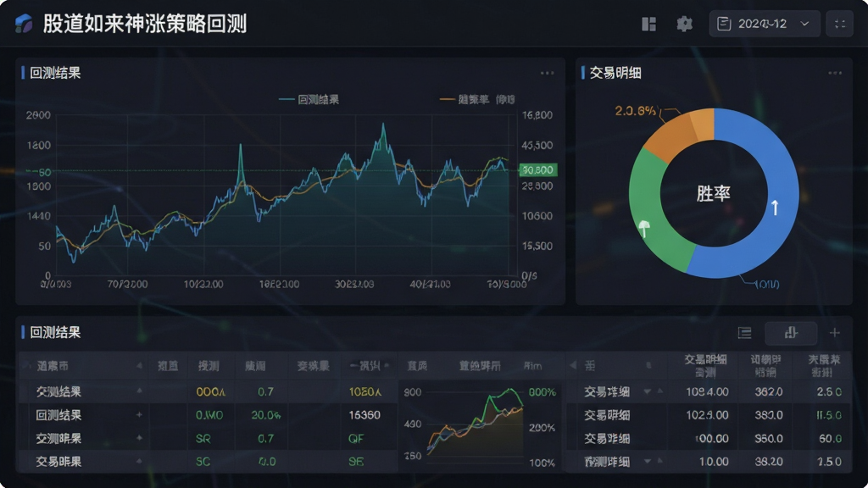Click the blue callout label below the donut

point(766,285)
